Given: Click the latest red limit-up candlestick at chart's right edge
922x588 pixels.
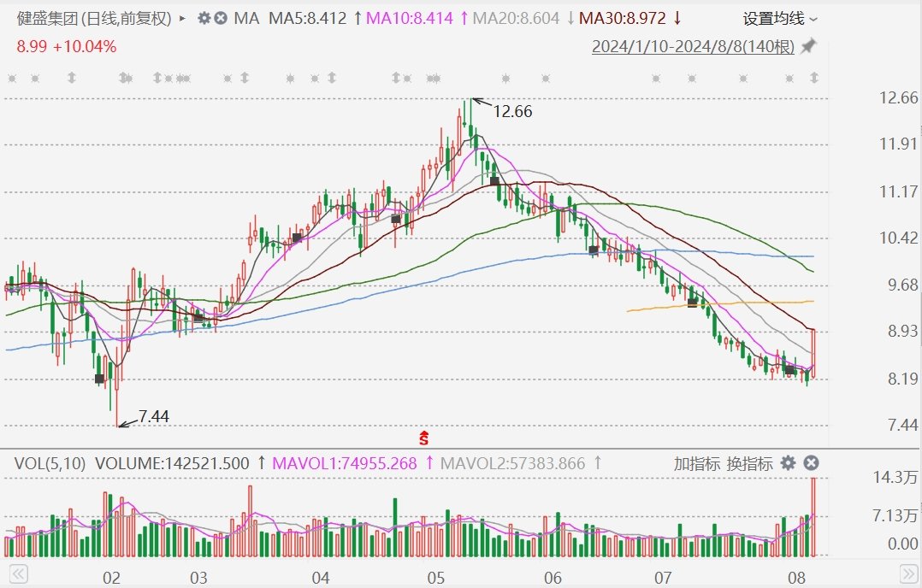Looking at the screenshot, I should (813, 354).
